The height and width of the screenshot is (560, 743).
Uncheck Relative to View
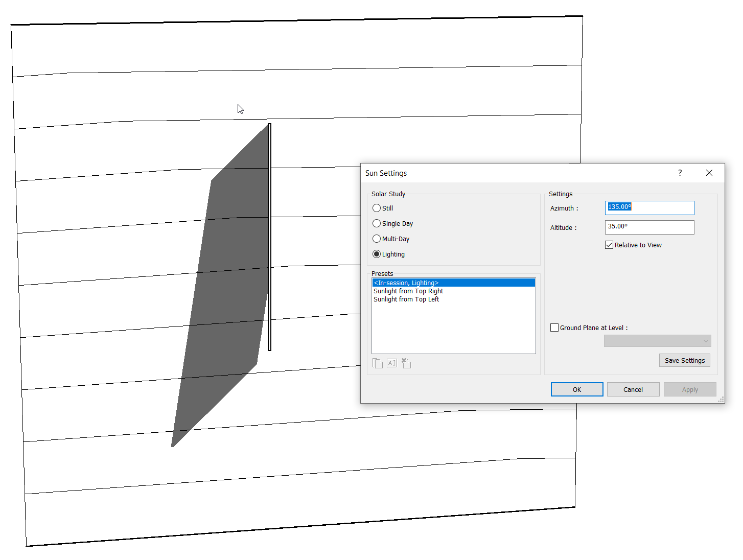tap(609, 245)
